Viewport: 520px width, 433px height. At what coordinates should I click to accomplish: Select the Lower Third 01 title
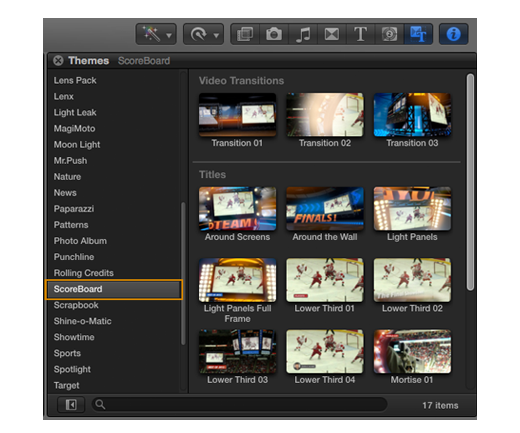point(325,280)
